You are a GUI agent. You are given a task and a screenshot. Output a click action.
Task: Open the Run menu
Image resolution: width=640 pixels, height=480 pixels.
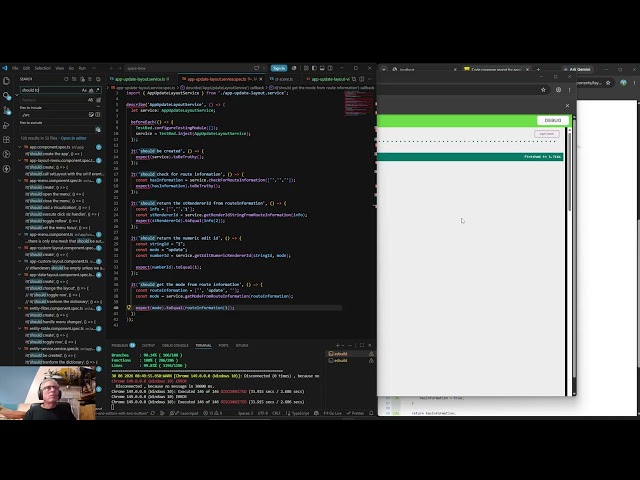[82, 68]
